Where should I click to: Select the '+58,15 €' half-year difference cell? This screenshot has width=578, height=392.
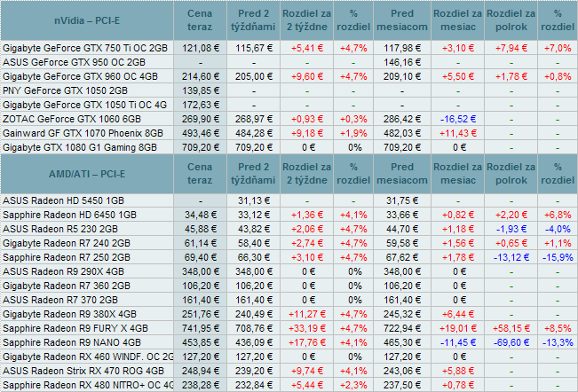coord(511,328)
